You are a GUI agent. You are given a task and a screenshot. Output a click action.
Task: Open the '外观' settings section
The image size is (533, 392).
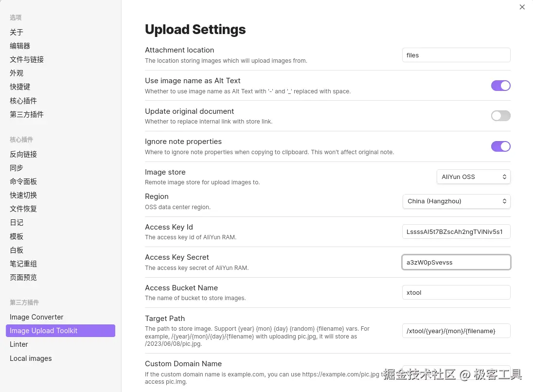(x=16, y=73)
